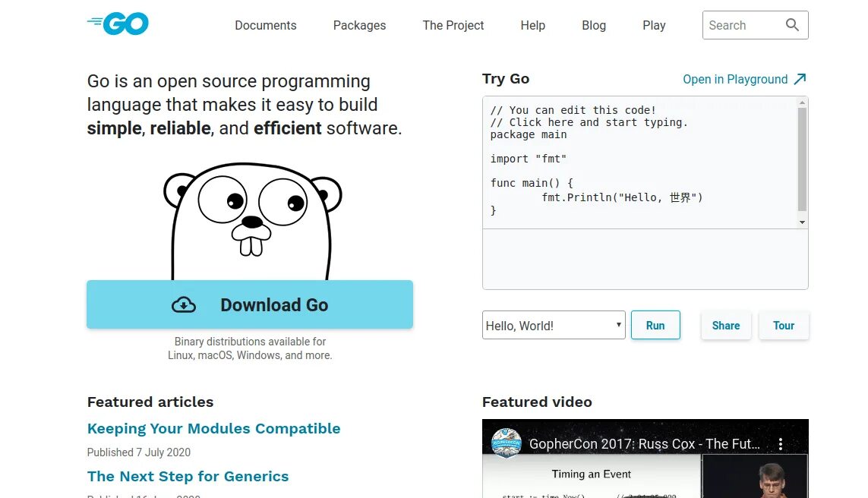Open The Next Step for Generics article
The image size is (868, 498).
point(188,477)
